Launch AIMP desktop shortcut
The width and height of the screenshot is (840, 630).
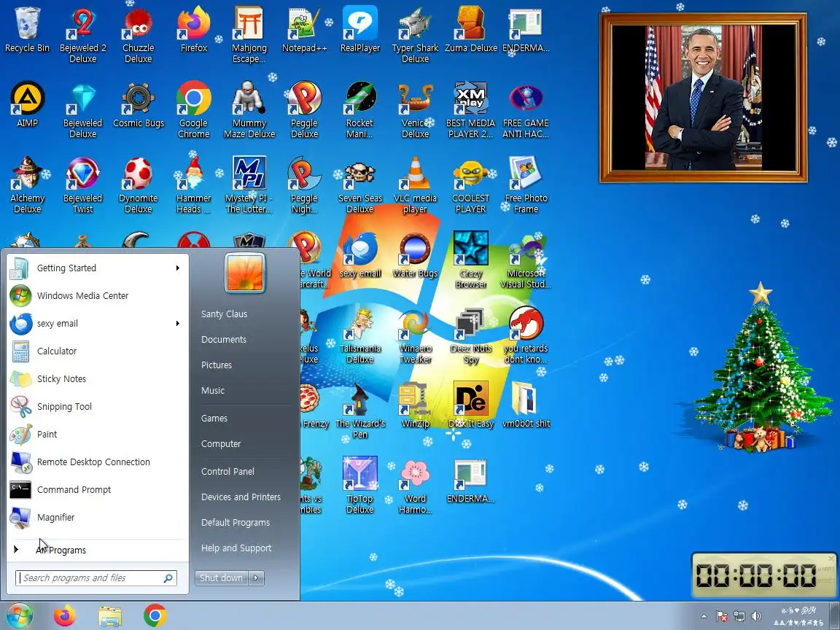27,104
